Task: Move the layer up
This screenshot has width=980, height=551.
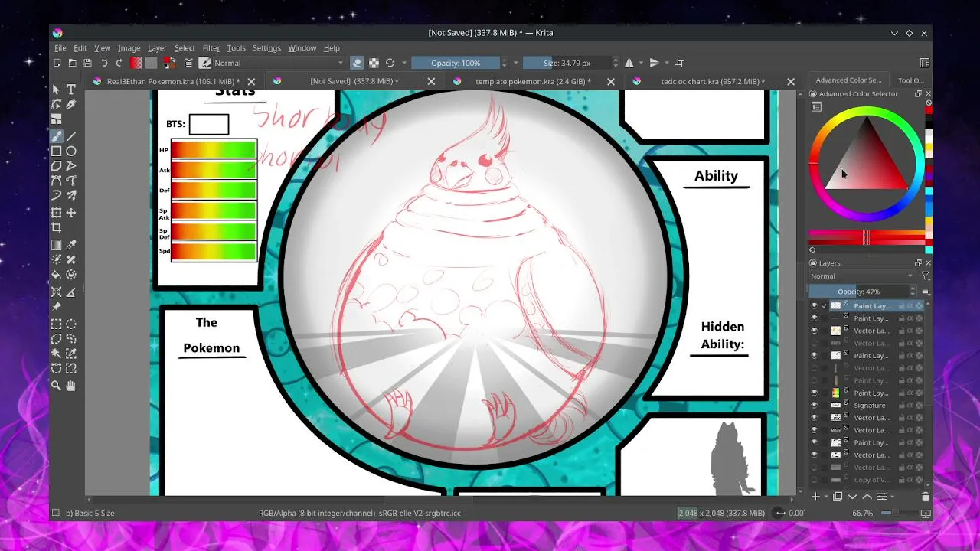Action: point(867,497)
